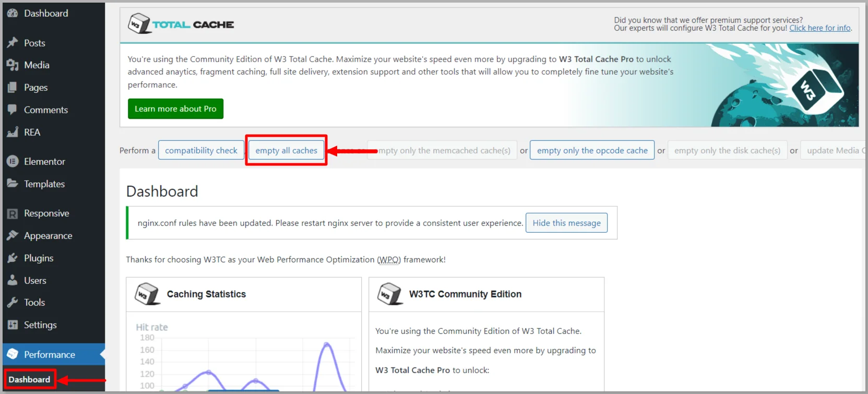Open the Plugins menu

coord(53,258)
